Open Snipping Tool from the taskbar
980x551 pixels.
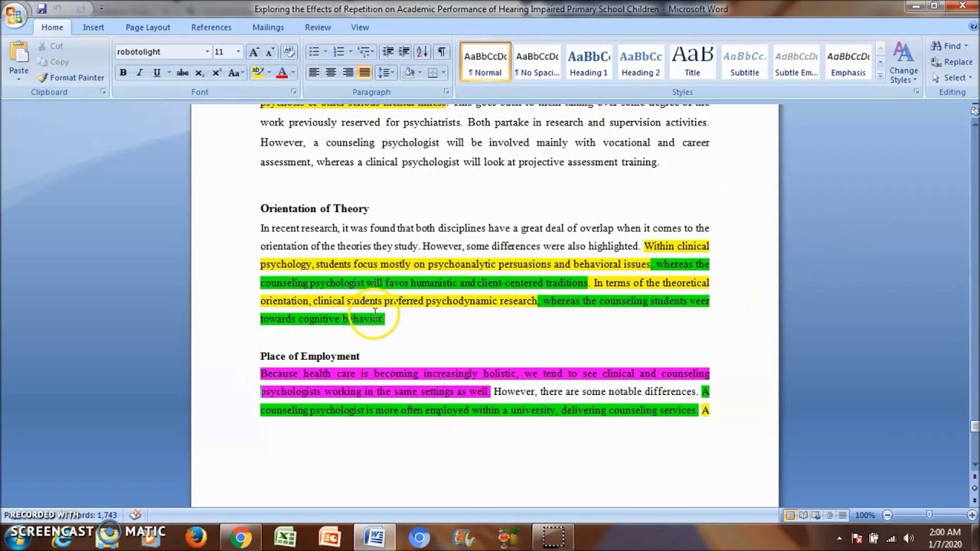click(x=552, y=537)
